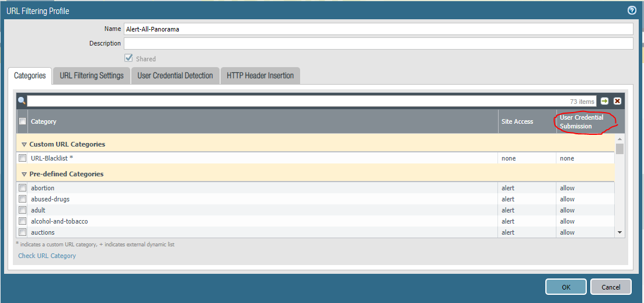
Task: Click the help question mark icon
Action: (x=631, y=11)
